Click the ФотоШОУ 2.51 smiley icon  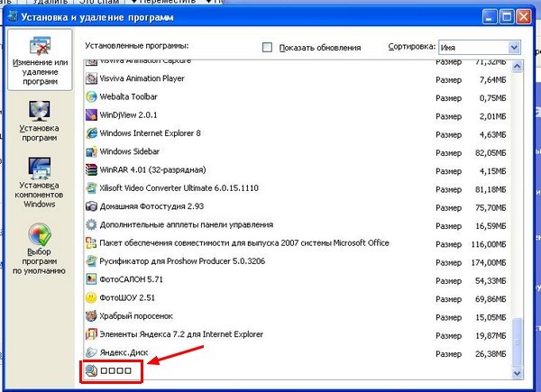[91, 298]
